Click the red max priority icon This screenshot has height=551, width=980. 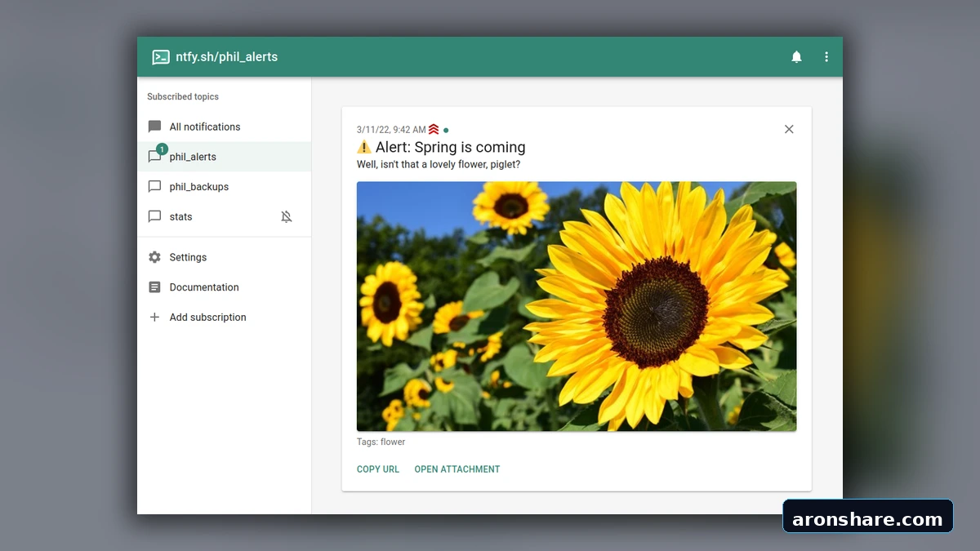434,129
